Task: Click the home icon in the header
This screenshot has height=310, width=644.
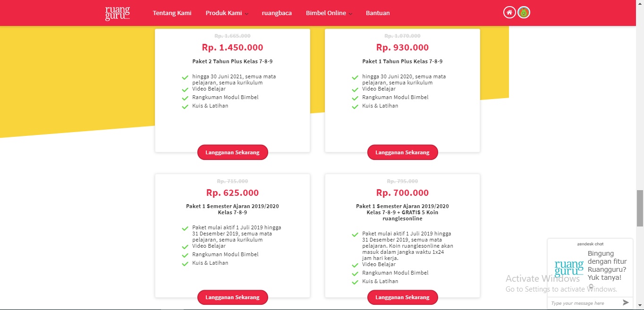Action: [509, 13]
